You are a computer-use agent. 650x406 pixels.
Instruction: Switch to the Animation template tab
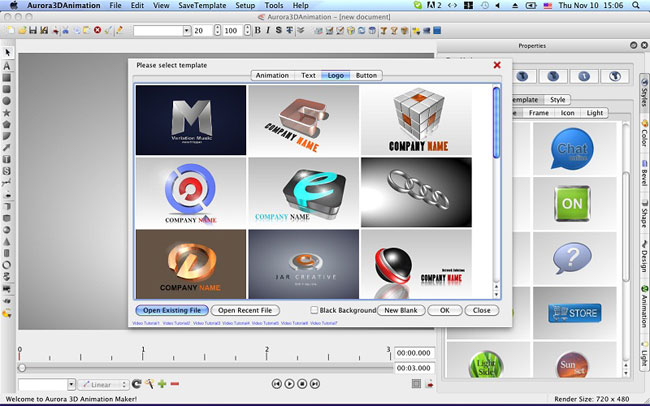(x=272, y=75)
